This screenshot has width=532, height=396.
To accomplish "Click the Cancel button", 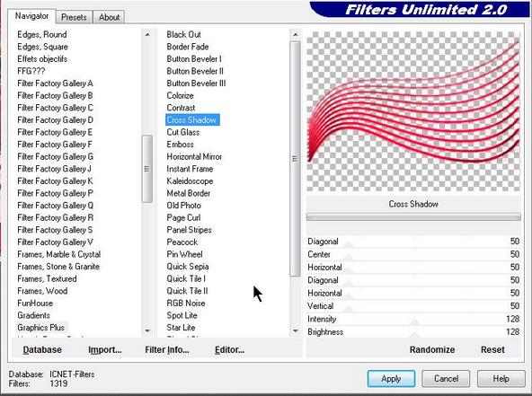I will pos(446,378).
